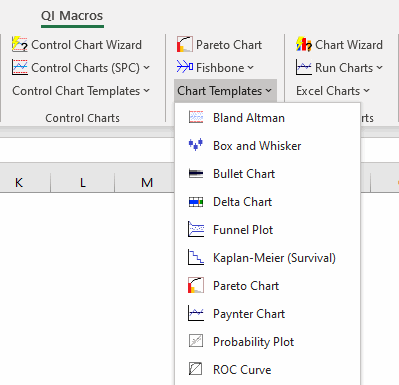399x385 pixels.
Task: Open the Control Chart Wizard icon
Action: [x=20, y=44]
